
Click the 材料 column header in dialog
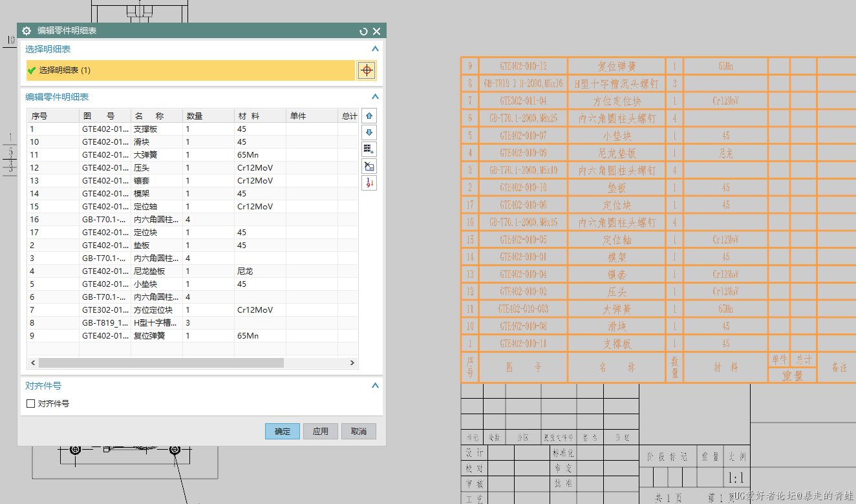point(260,116)
